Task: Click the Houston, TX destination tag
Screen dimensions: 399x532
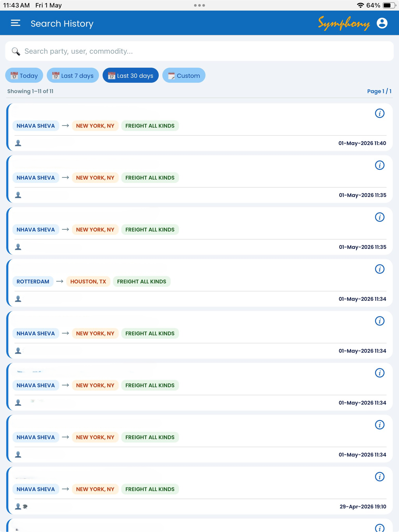Action: [x=88, y=282]
